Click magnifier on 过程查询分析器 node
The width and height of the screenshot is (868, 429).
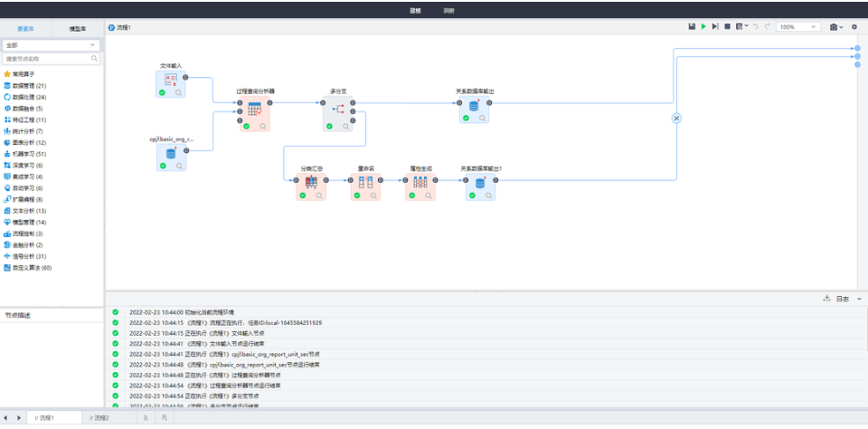[263, 127]
